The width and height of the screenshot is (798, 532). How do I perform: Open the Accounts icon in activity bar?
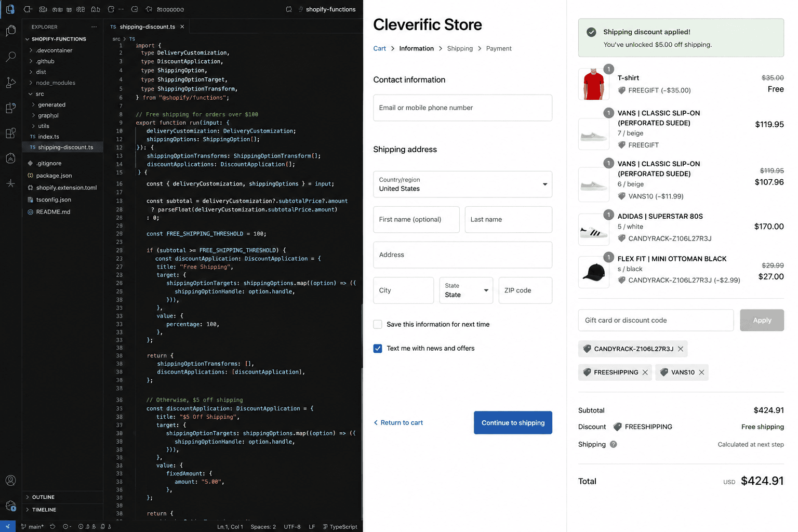pyautogui.click(x=10, y=481)
